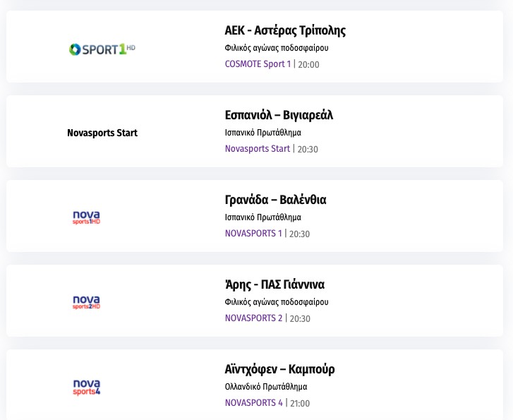Select the purple NOVASPORTS 4 channel link

[253, 403]
